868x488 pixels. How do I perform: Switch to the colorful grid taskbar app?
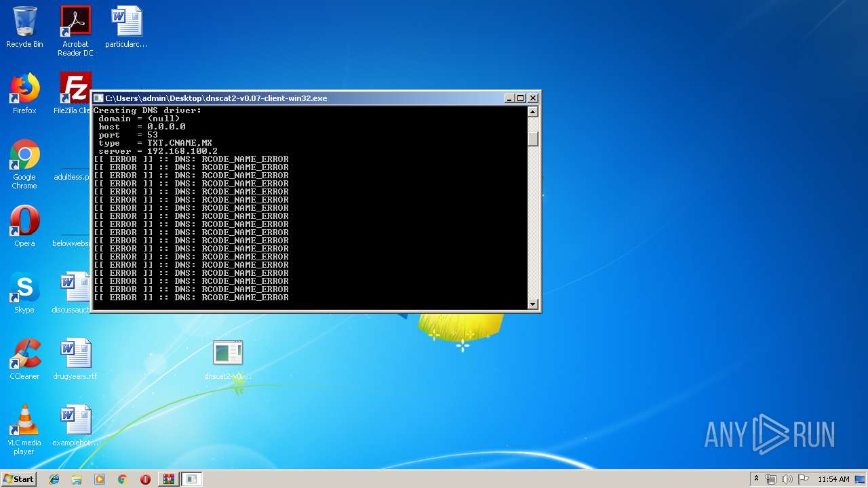coord(168,479)
